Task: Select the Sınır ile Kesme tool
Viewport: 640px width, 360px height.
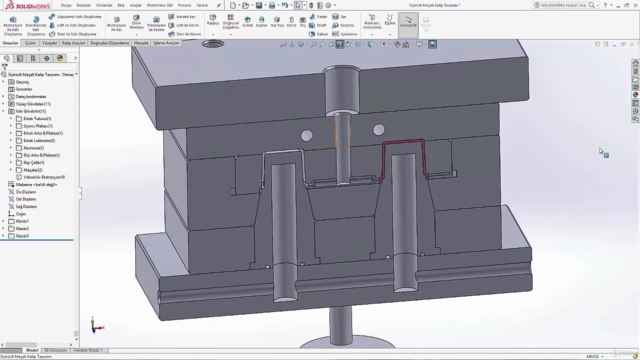Action: (184, 34)
